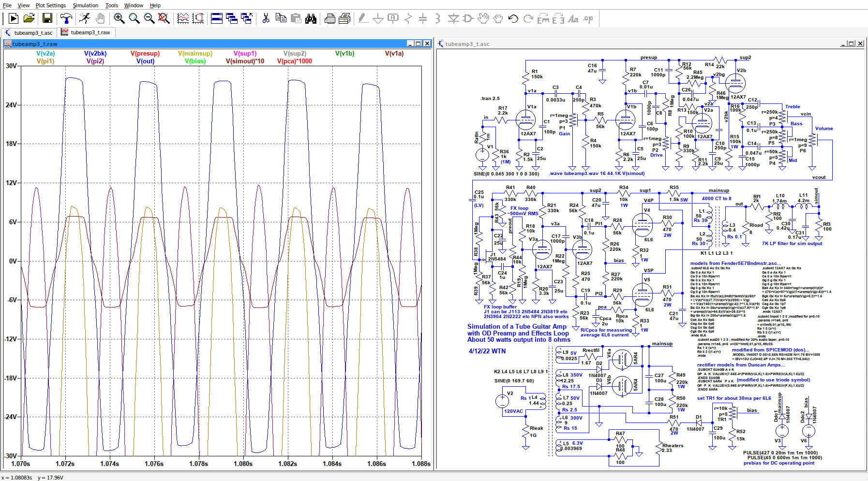Open the Plot Settings menu
868x481 pixels.
[x=51, y=5]
